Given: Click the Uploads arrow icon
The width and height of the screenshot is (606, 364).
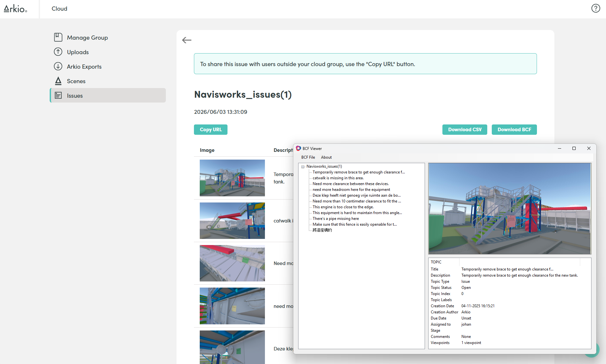Looking at the screenshot, I should click(58, 52).
